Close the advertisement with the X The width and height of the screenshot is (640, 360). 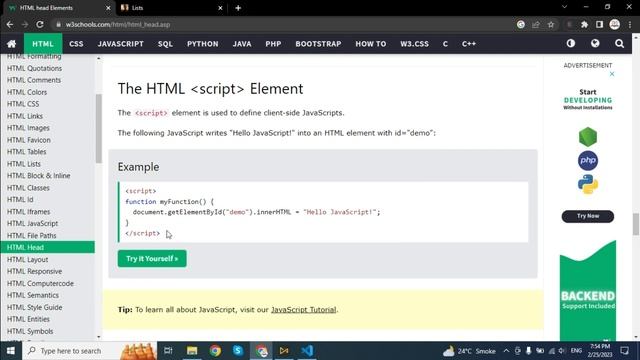point(612,74)
